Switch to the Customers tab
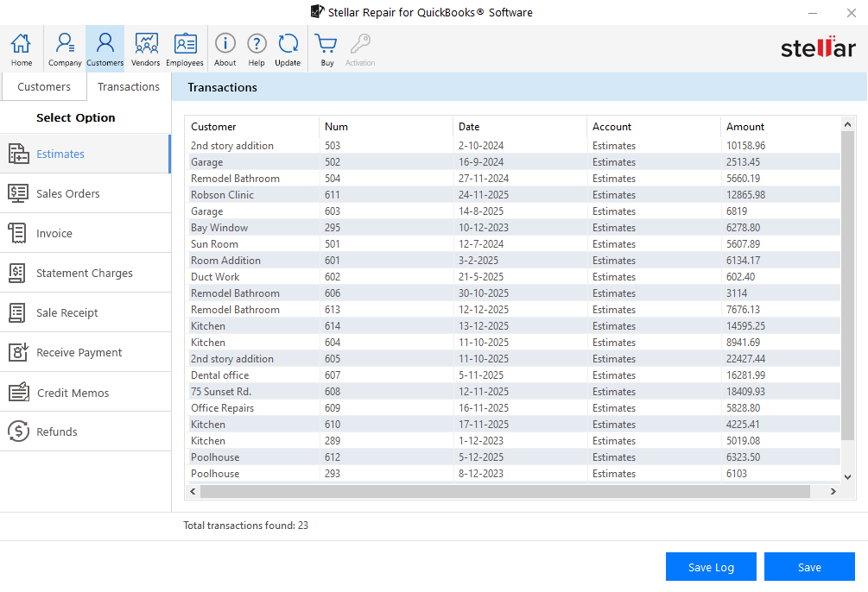868x592 pixels. [44, 87]
